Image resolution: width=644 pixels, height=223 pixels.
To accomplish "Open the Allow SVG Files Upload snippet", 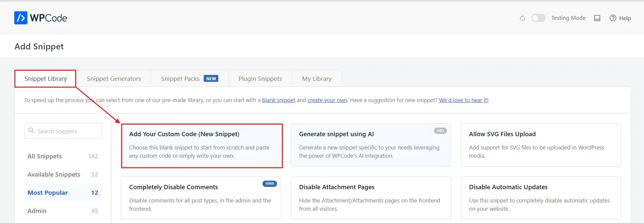I will pos(541,145).
